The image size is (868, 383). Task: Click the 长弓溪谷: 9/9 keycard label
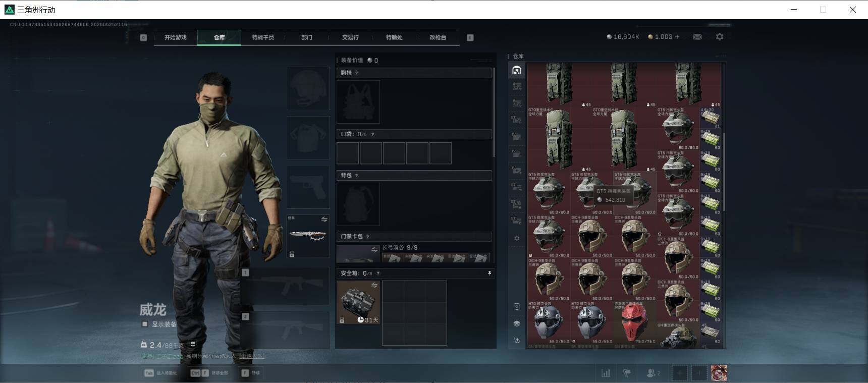(x=400, y=247)
